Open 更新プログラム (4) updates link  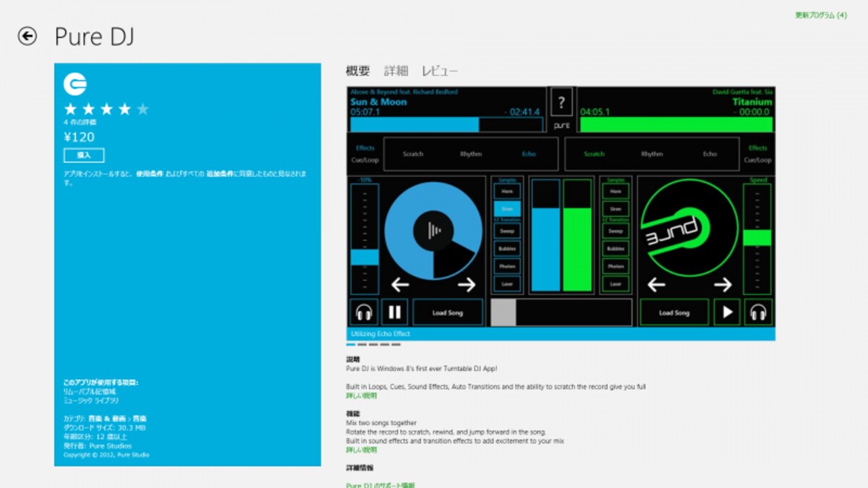point(821,15)
